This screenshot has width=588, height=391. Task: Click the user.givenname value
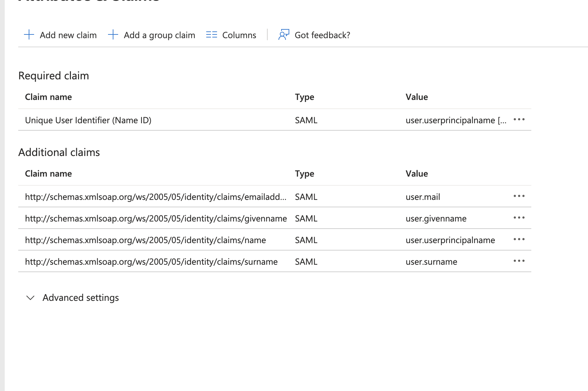coord(436,218)
